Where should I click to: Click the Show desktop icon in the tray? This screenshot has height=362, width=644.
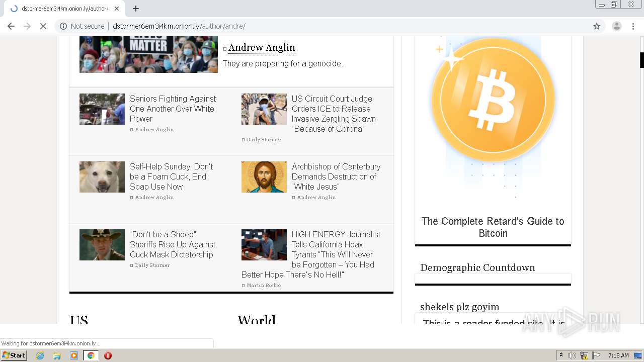[x=638, y=355]
